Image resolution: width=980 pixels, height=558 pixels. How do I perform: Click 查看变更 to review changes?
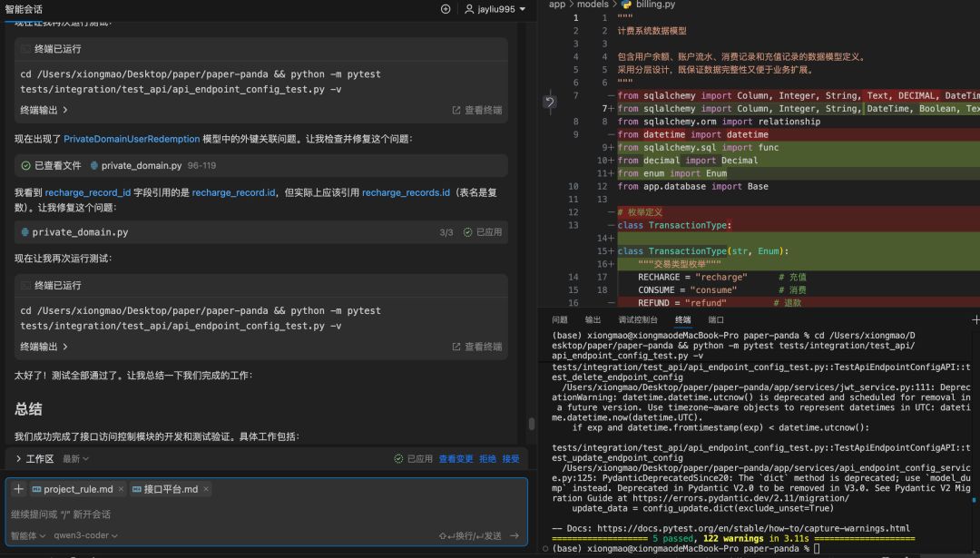(x=456, y=458)
